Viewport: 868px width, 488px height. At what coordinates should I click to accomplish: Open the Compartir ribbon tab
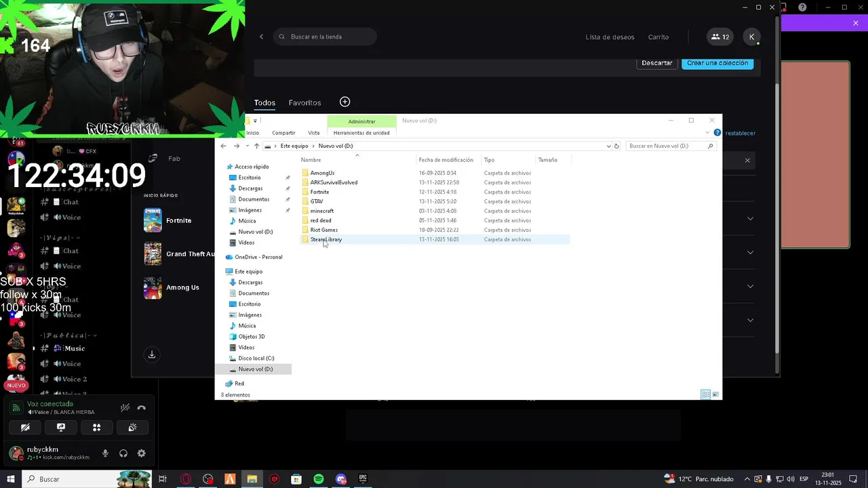point(283,133)
